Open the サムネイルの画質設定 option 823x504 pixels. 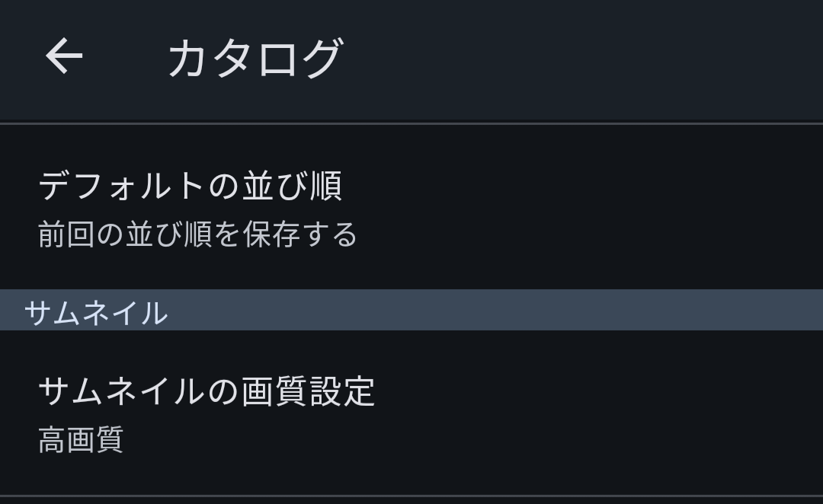click(x=411, y=413)
